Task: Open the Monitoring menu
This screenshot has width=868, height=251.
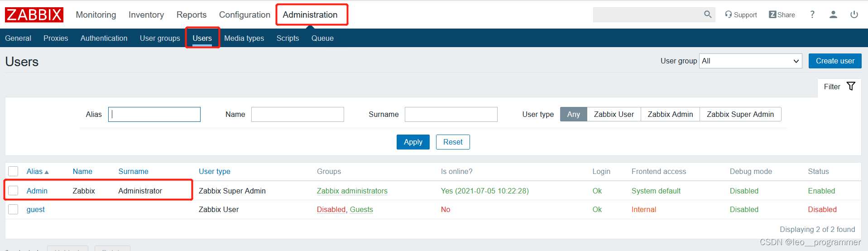Action: [96, 14]
